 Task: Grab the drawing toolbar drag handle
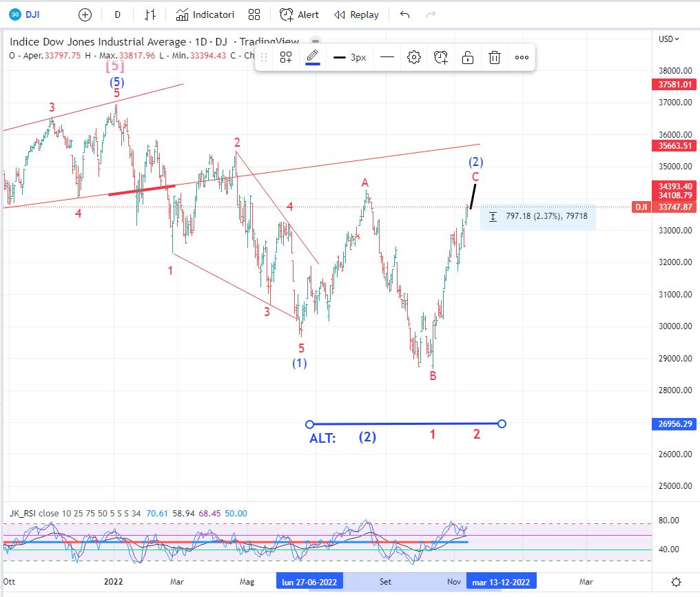point(264,57)
